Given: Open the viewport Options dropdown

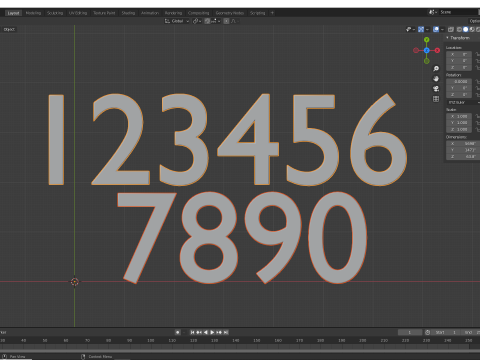Looking at the screenshot, I should point(474,21).
